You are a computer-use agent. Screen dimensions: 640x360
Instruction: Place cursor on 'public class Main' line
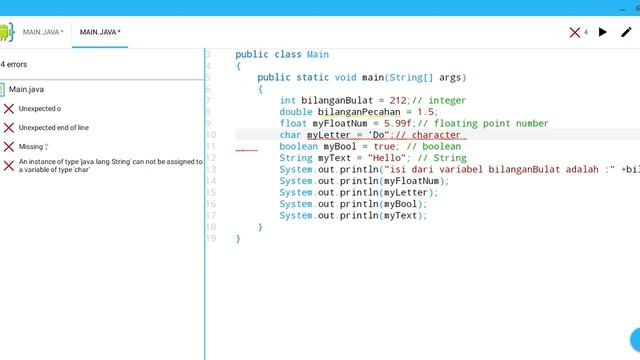click(x=282, y=55)
